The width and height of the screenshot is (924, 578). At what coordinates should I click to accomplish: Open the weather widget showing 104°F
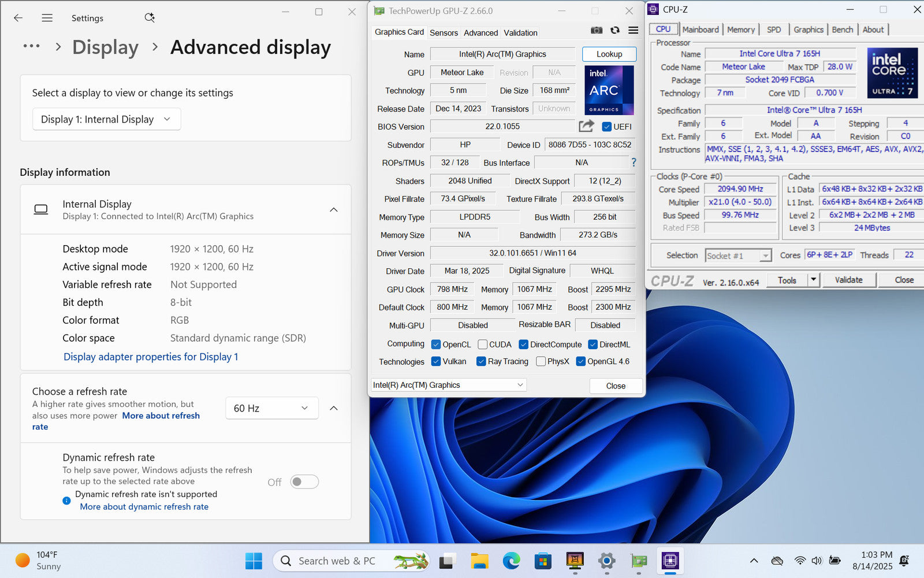click(38, 561)
